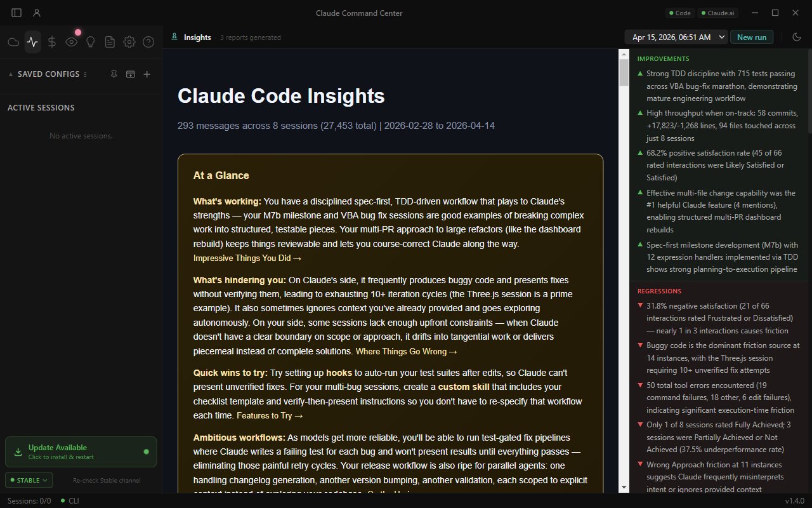Viewport: 812px width, 508px height.
Task: Click the scrollbar down arrow
Action: [624, 488]
